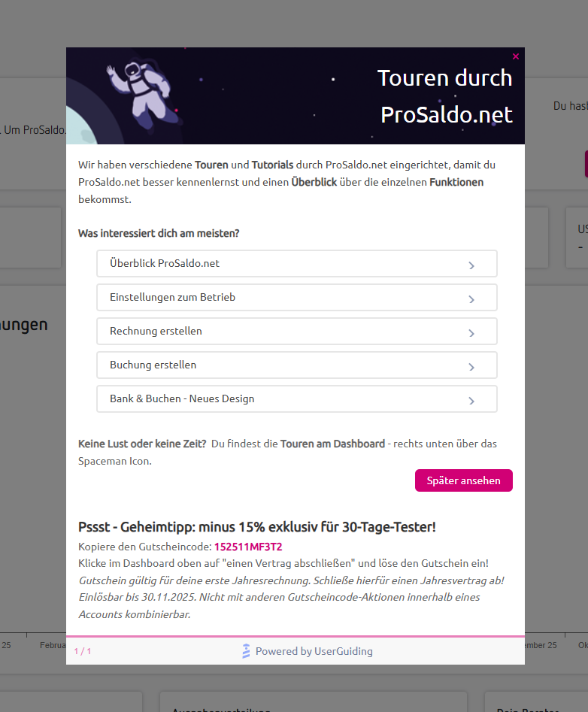This screenshot has width=588, height=712.
Task: Click the astronaut illustration in the banner
Action: pos(142,94)
